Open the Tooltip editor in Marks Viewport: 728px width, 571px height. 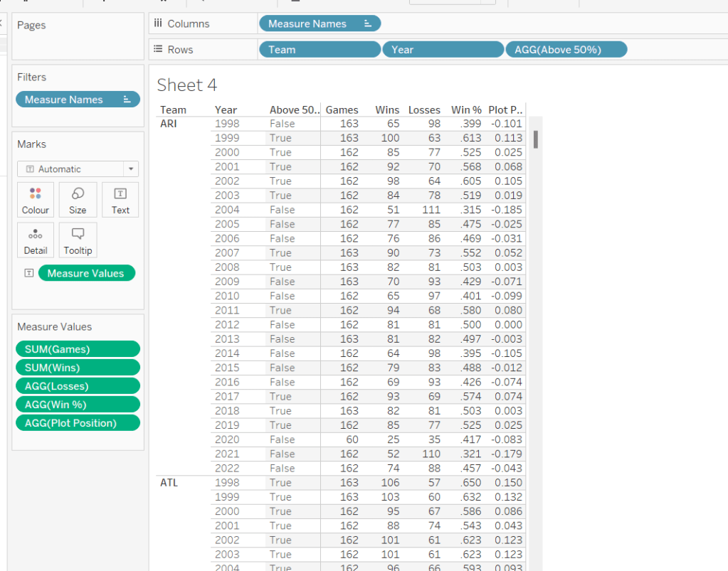[78, 240]
